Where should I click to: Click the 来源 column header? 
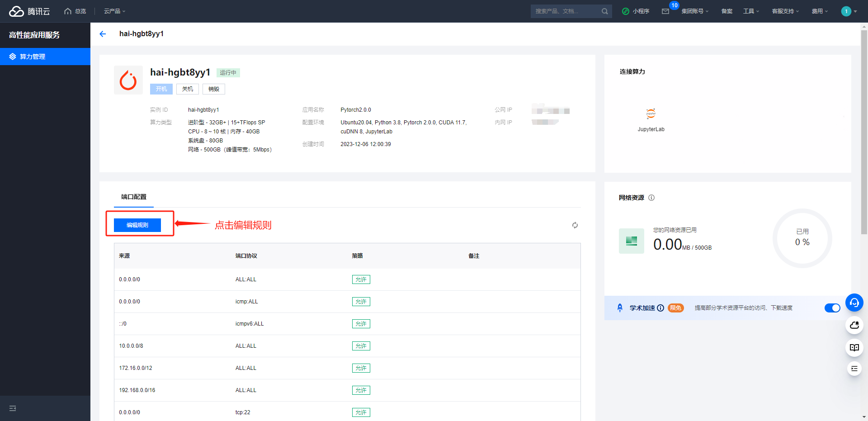(x=124, y=256)
